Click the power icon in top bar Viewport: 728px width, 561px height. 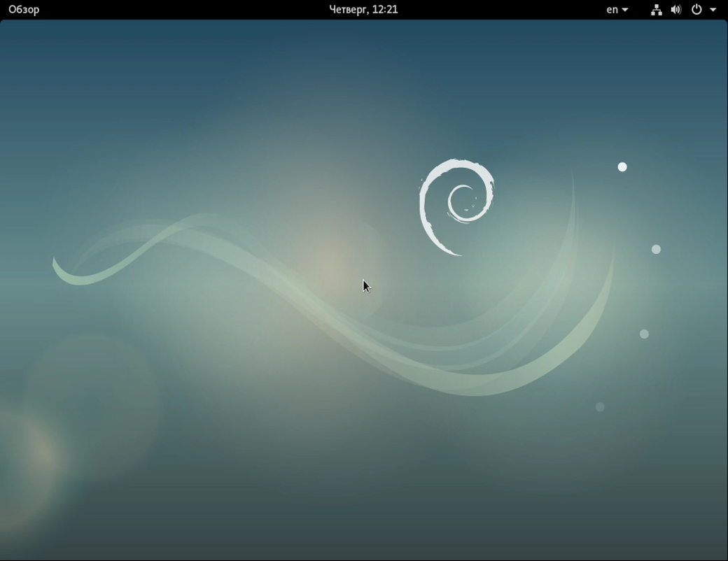coord(696,10)
